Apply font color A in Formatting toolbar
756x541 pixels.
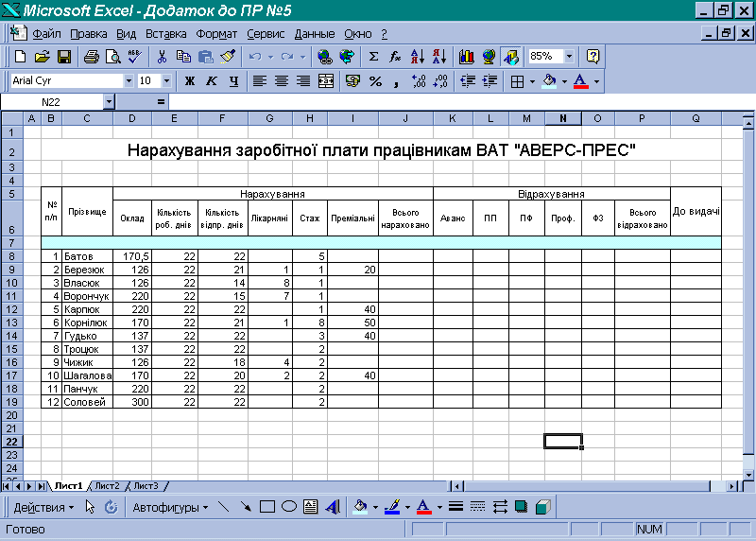[580, 81]
